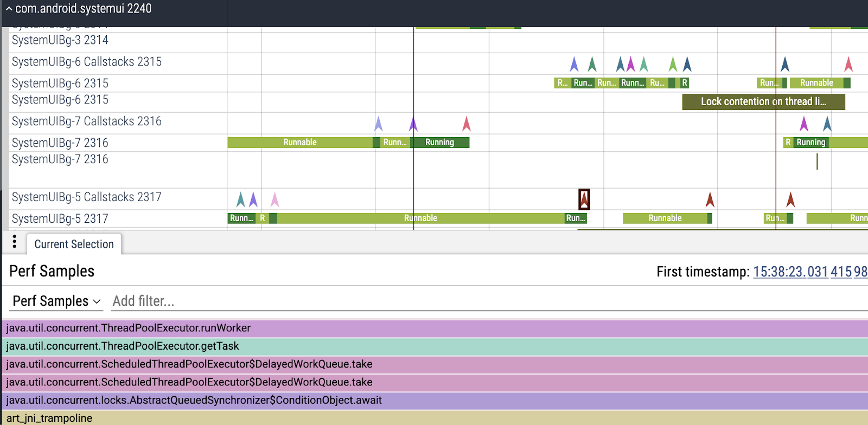Click the ThreadPoolExecutor.runWorker flame graph frame

(x=434, y=329)
